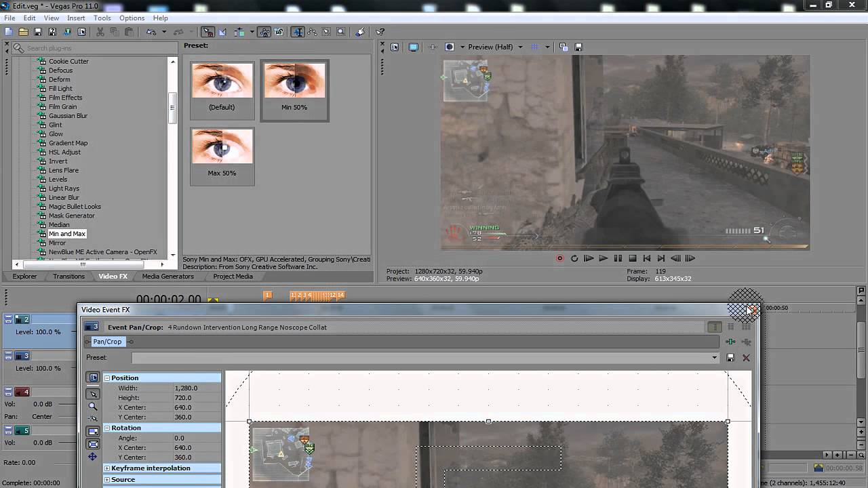Select the Min 50% preset thumbnail

tap(294, 89)
